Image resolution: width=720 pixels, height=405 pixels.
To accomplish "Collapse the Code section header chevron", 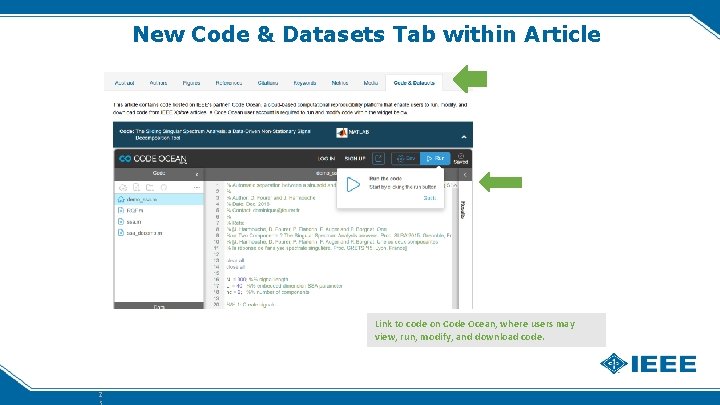I will click(x=464, y=137).
